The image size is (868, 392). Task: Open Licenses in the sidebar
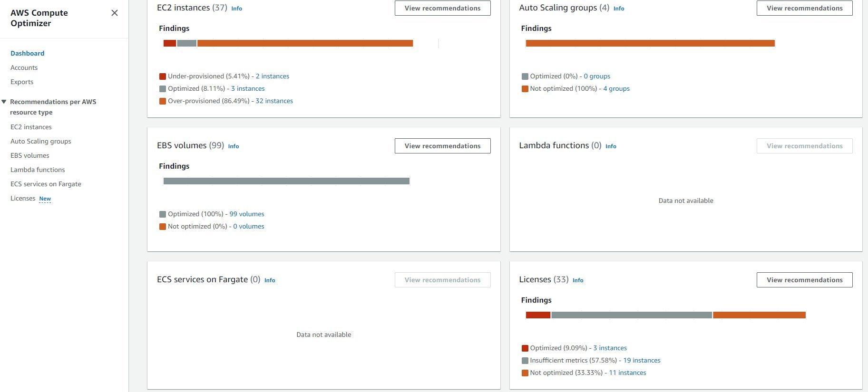point(23,198)
